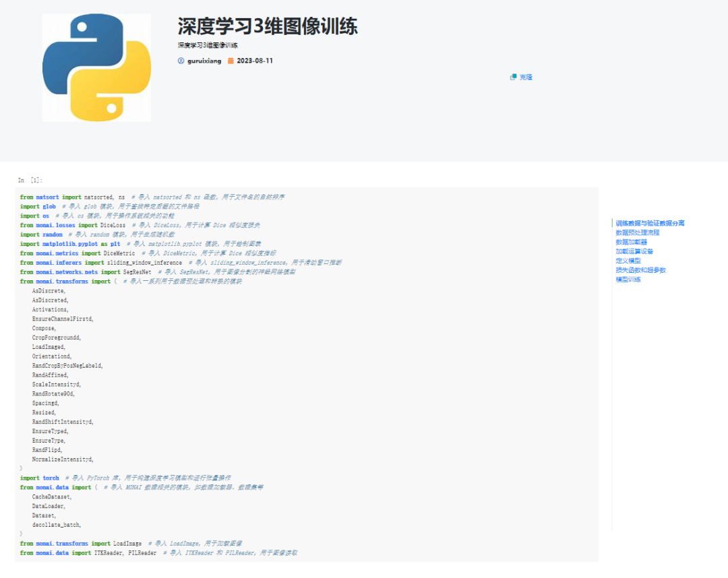Image resolution: width=728 pixels, height=578 pixels.
Task: Jump to 损失函数和超参数 section
Action: click(x=640, y=270)
